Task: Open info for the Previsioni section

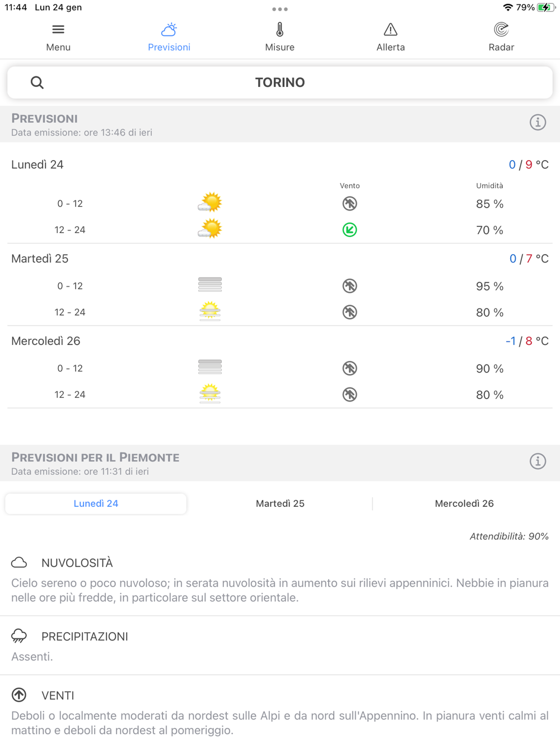Action: [x=538, y=123]
